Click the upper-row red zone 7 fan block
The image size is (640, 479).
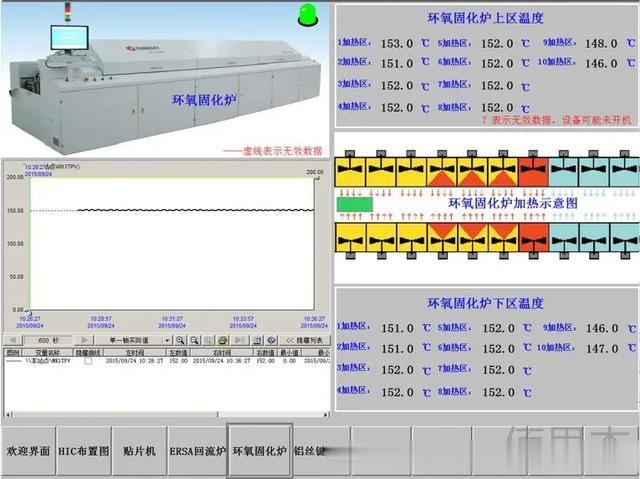pyautogui.click(x=533, y=172)
